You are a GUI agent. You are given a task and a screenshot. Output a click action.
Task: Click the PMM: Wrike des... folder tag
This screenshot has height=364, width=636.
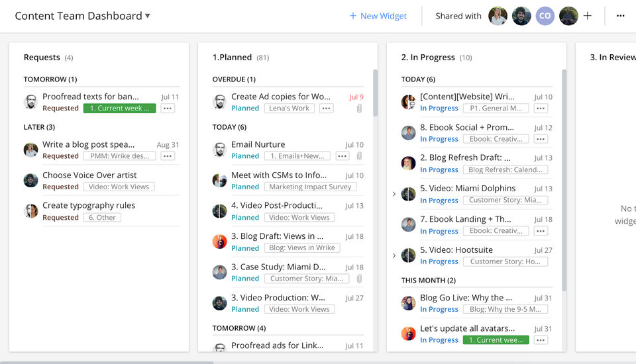120,156
